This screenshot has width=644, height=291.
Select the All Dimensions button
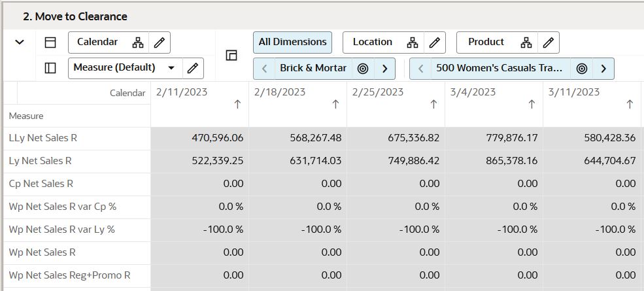(x=292, y=43)
